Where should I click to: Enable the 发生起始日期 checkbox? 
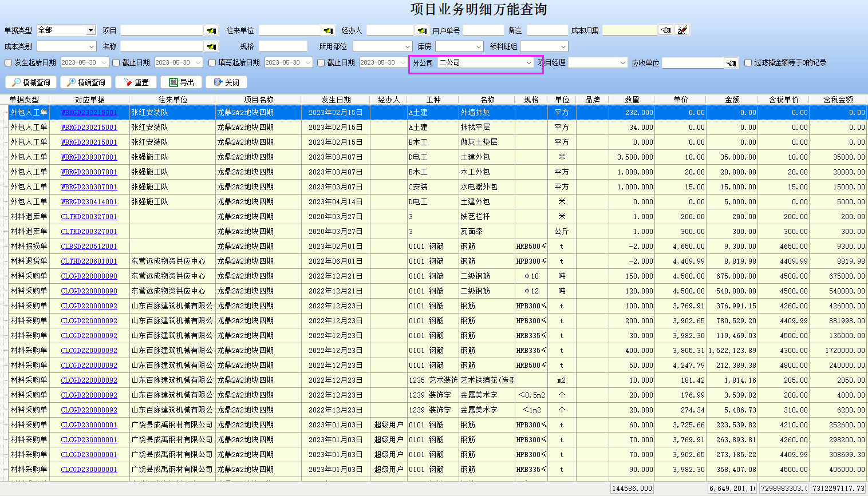[x=9, y=63]
